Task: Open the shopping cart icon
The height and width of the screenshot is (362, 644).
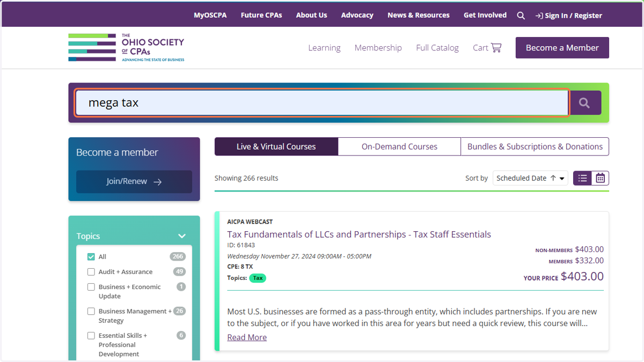Action: 496,48
